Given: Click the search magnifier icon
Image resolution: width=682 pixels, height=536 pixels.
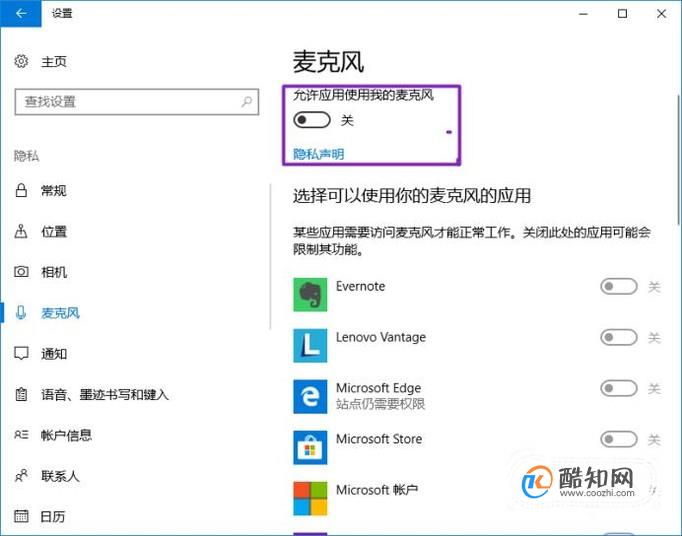Looking at the screenshot, I should pyautogui.click(x=247, y=102).
